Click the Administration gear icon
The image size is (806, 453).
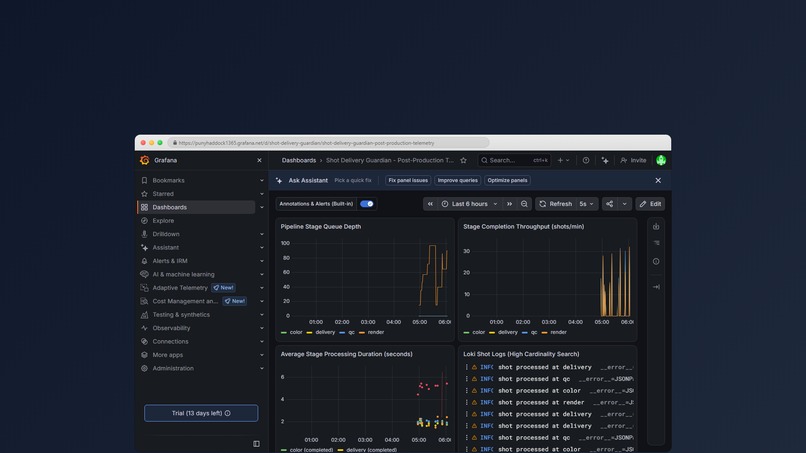(144, 368)
